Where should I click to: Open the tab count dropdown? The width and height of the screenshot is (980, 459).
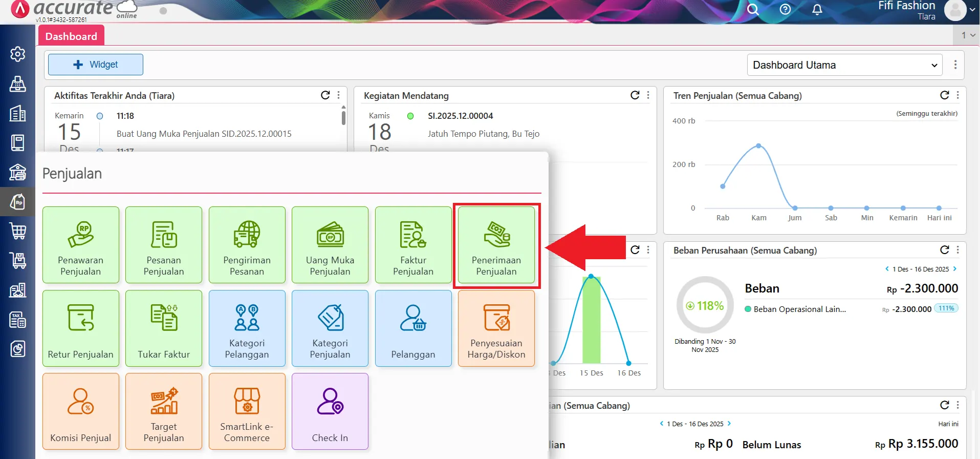968,35
